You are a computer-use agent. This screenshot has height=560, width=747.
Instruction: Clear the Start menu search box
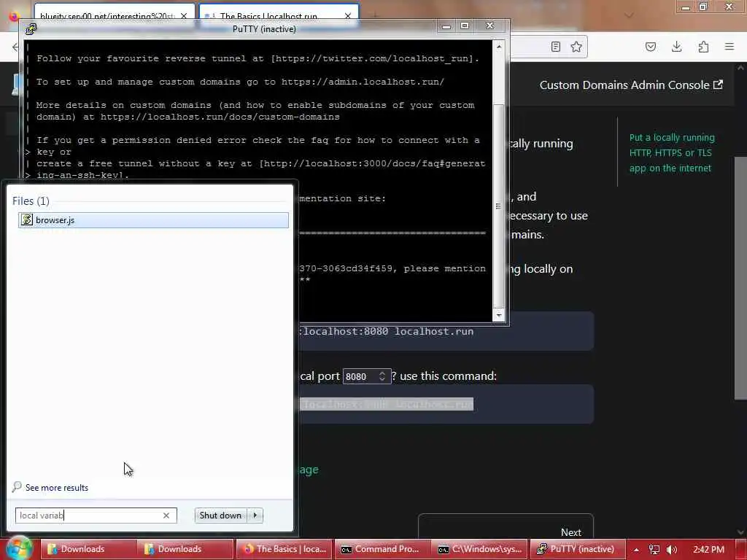(x=166, y=516)
